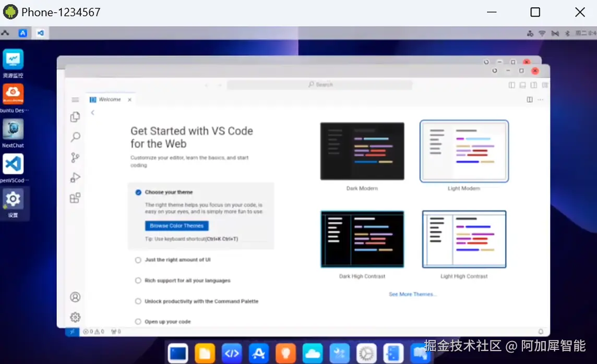Open the cloud dock icon
597x364 pixels.
(x=313, y=354)
